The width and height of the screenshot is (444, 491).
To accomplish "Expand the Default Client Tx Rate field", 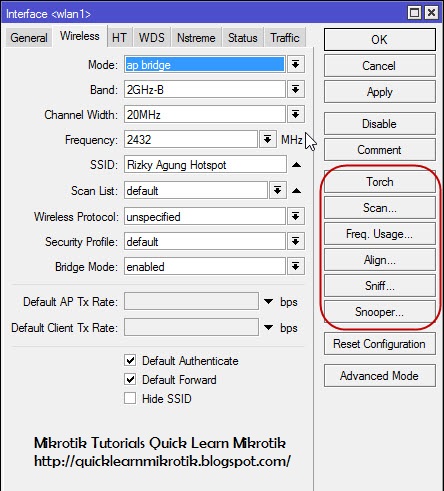I will pyautogui.click(x=268, y=327).
